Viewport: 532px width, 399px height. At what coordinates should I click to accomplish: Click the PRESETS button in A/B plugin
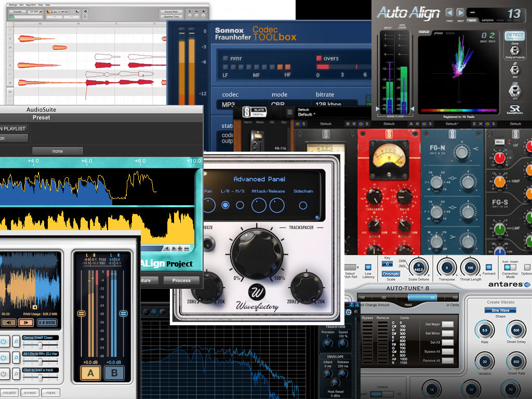click(x=9, y=393)
